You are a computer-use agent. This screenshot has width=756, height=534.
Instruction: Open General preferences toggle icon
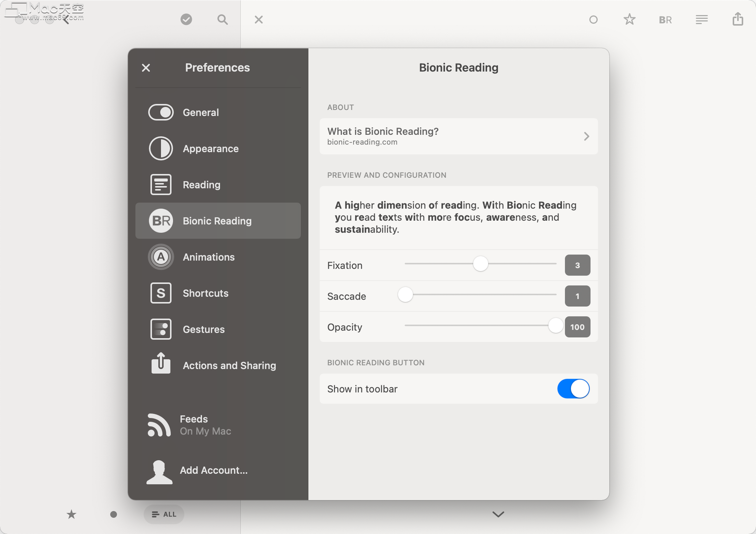coord(161,112)
